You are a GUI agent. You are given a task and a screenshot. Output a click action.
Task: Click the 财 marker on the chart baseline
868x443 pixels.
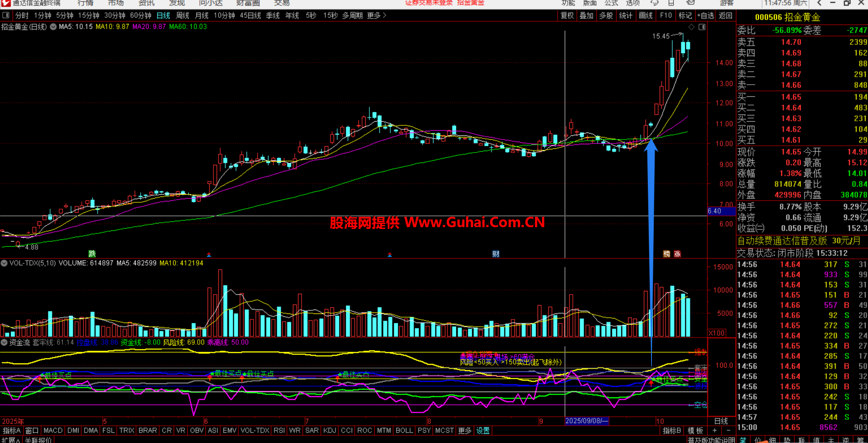click(496, 254)
